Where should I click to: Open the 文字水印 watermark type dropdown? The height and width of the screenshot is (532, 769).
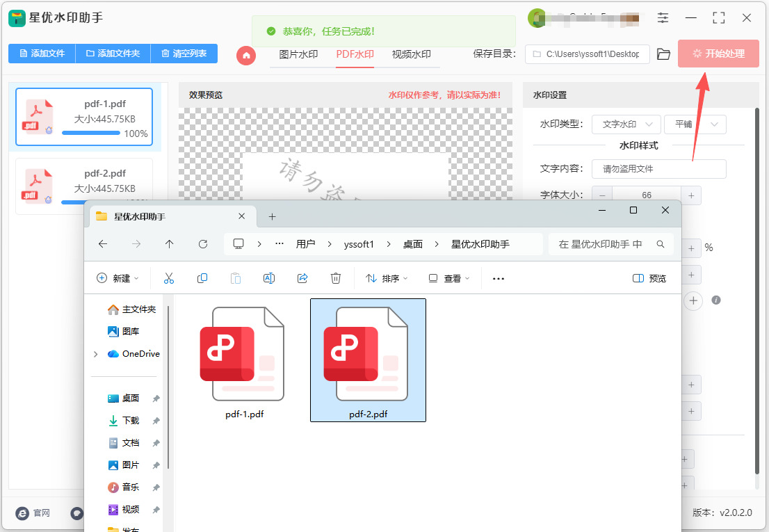coord(626,124)
